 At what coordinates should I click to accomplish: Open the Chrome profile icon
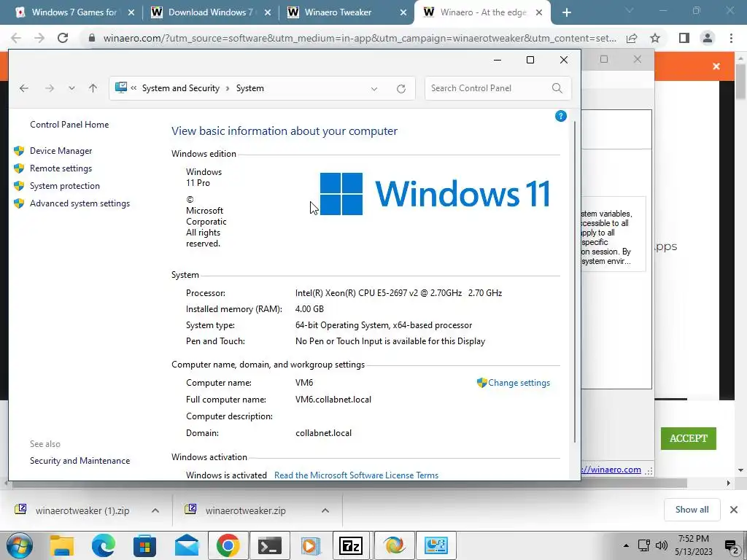pos(708,38)
